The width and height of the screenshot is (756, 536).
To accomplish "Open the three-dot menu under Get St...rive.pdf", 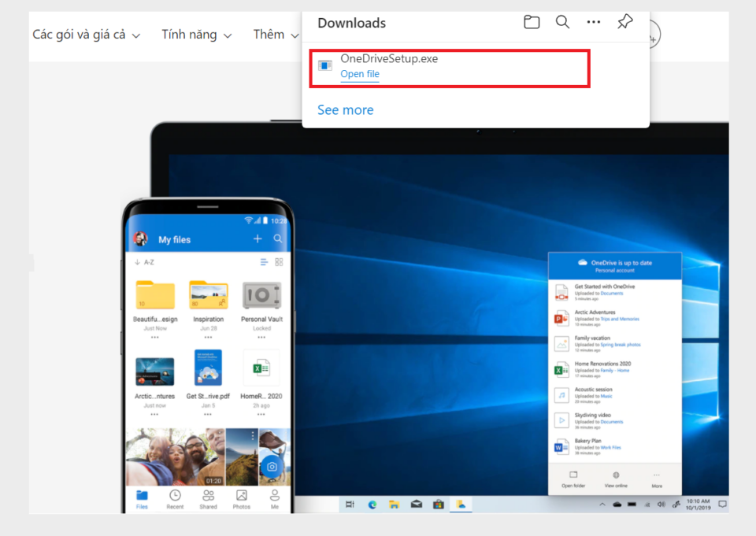I will pyautogui.click(x=207, y=415).
